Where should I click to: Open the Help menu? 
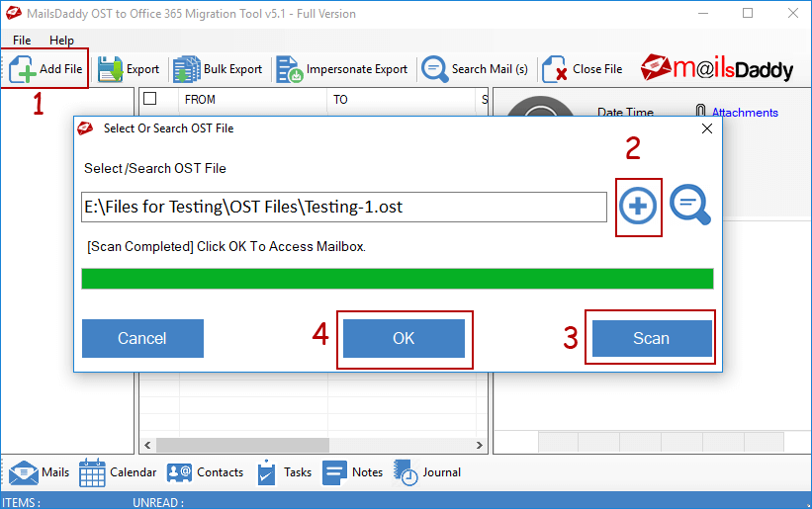(61, 41)
